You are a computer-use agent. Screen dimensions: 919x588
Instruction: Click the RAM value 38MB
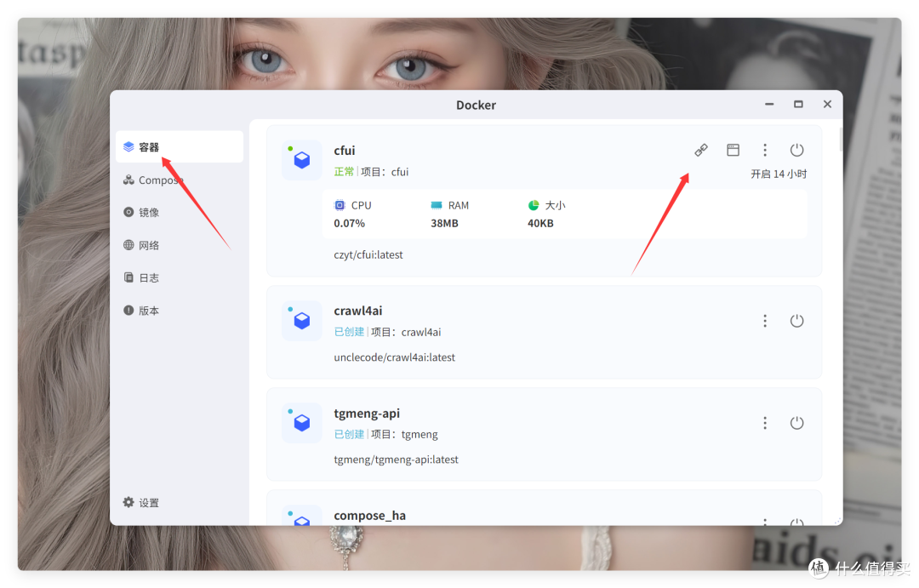click(445, 223)
